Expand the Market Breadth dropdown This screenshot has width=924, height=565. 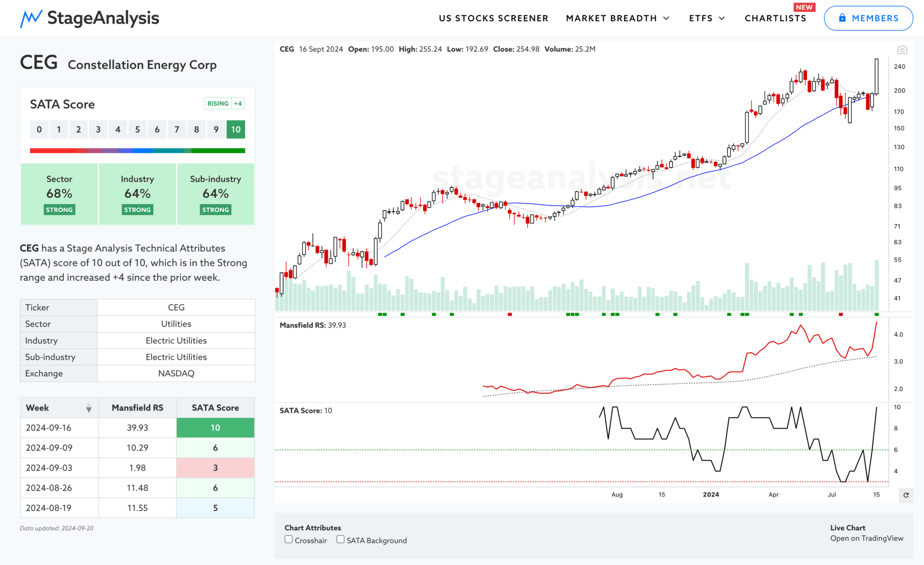(618, 18)
